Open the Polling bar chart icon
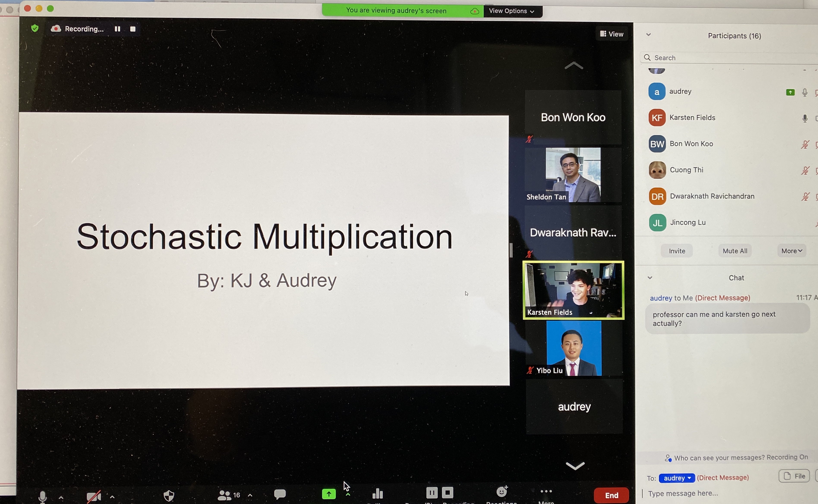The width and height of the screenshot is (818, 504). 377,493
